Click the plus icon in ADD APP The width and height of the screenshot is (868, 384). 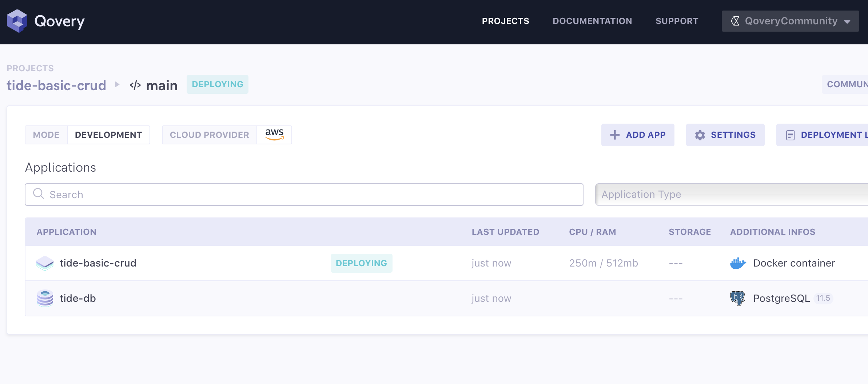click(615, 135)
